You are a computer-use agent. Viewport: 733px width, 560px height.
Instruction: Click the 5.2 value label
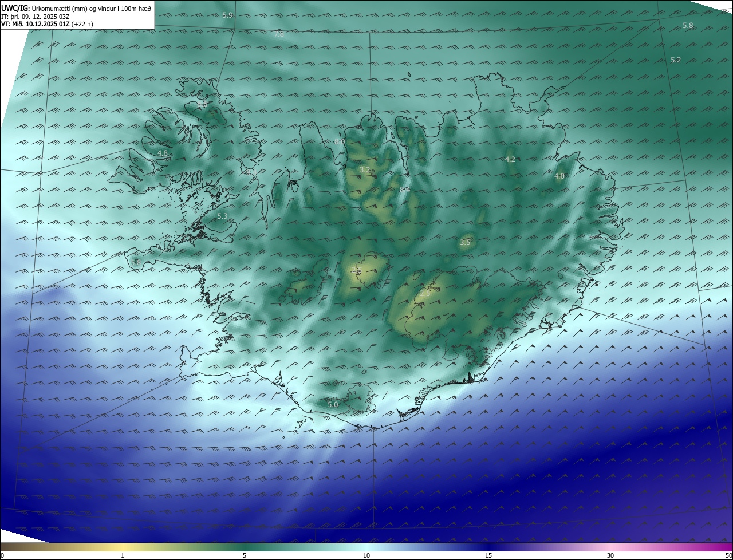click(676, 60)
